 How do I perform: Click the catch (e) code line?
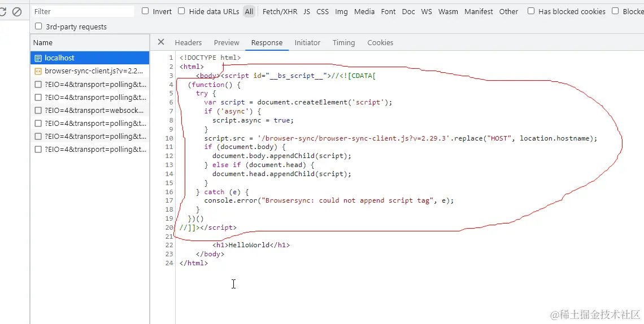pos(222,192)
